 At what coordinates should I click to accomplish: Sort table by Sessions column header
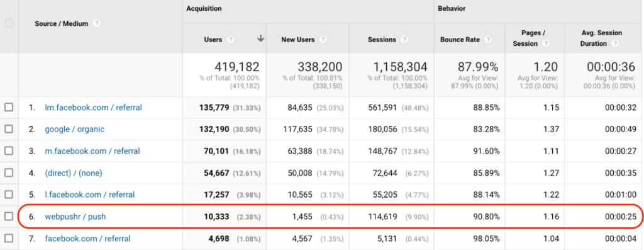[x=382, y=40]
